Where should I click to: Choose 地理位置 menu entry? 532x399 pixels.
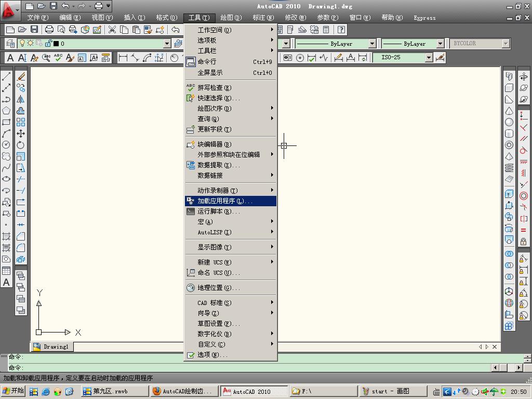tap(231, 288)
